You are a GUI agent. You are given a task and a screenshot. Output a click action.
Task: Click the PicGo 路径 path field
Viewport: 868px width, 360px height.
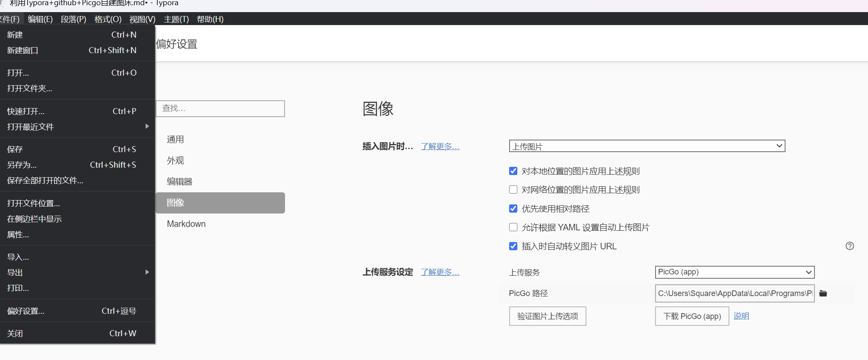[x=735, y=293]
